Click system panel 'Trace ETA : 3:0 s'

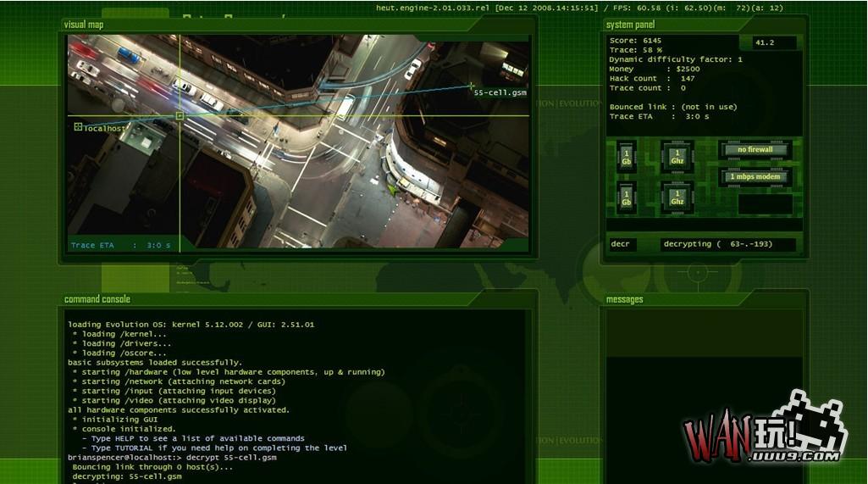tap(660, 116)
